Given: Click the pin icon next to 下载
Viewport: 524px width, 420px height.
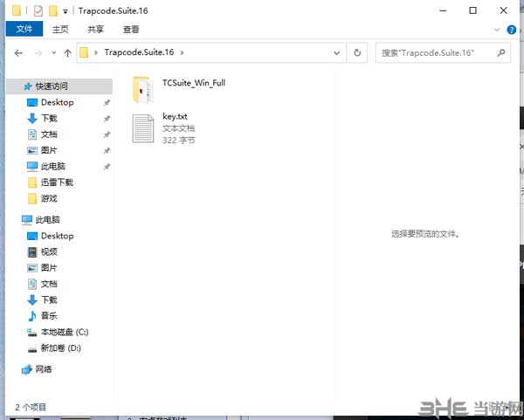Looking at the screenshot, I should 107,118.
